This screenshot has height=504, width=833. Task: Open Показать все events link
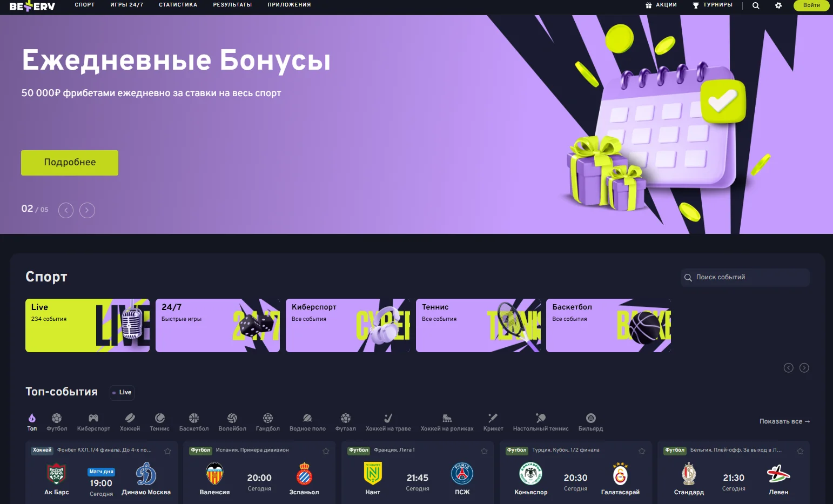click(784, 421)
